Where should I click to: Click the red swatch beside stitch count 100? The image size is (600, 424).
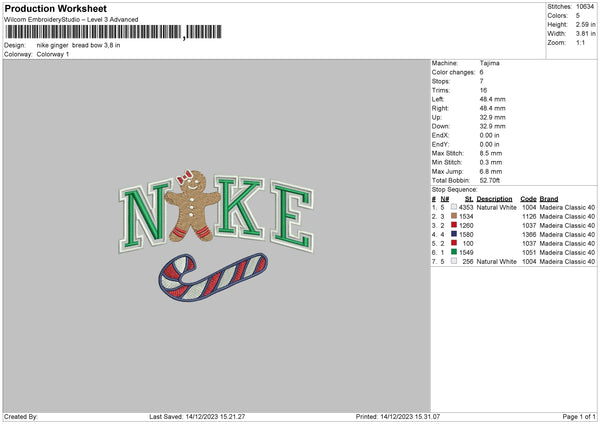tap(453, 243)
